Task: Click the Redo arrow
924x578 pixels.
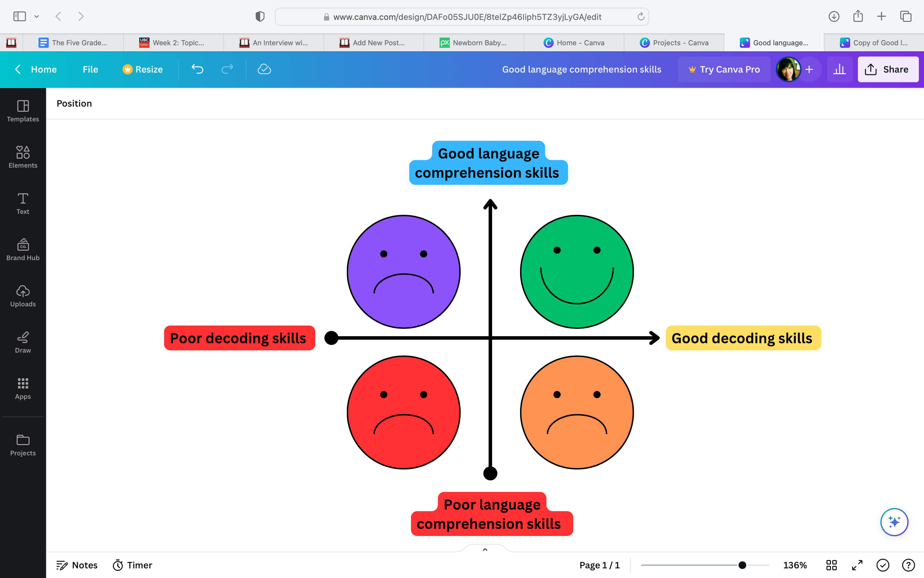Action: tap(227, 69)
